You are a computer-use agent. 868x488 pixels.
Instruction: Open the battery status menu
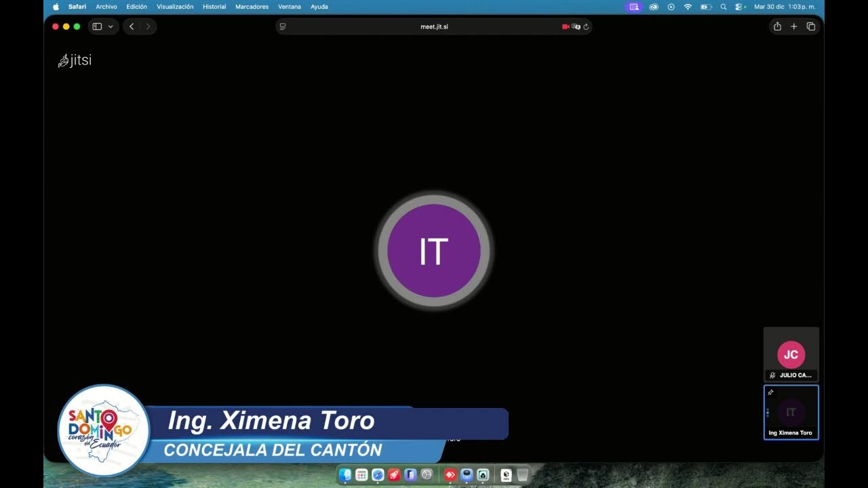706,7
